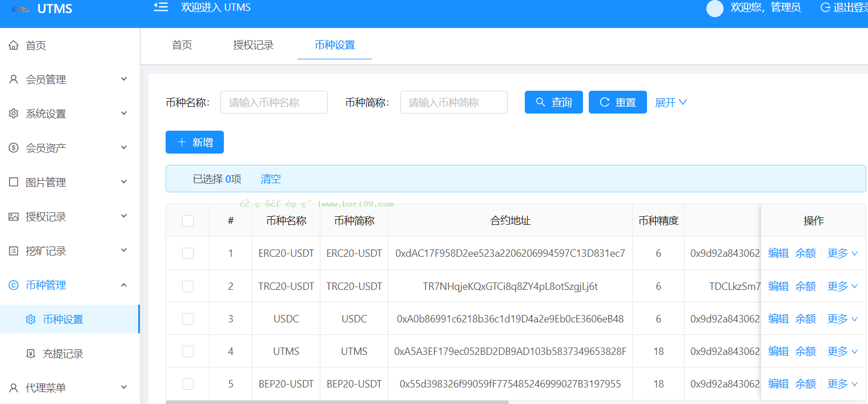Expand the 会员资产 sidebar menu
The image size is (868, 404).
pyautogui.click(x=70, y=148)
